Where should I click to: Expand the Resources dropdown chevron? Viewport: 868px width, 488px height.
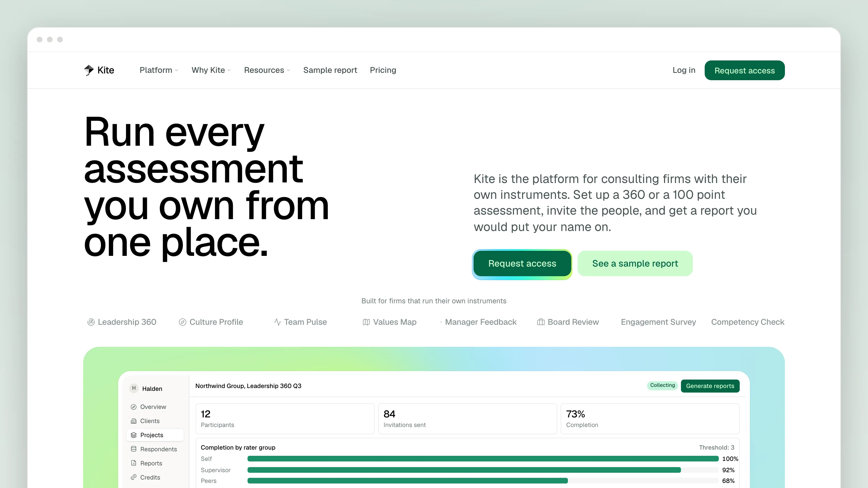tap(288, 70)
